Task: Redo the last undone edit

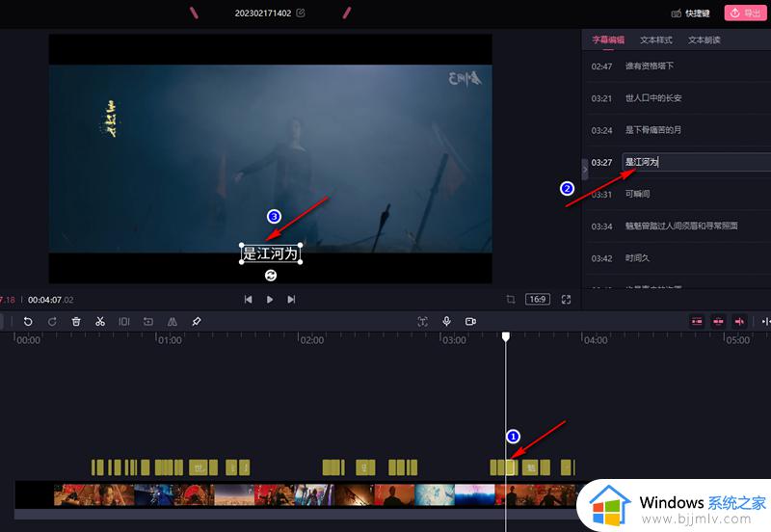Action: point(52,322)
